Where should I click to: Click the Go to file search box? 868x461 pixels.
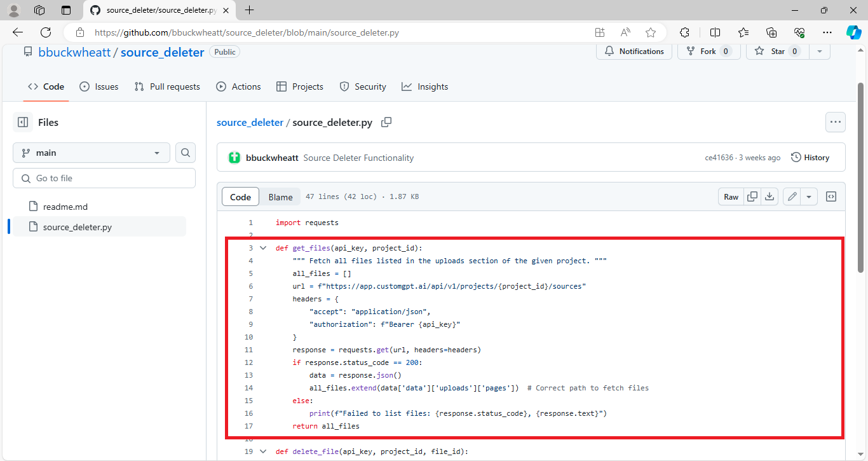coord(104,177)
